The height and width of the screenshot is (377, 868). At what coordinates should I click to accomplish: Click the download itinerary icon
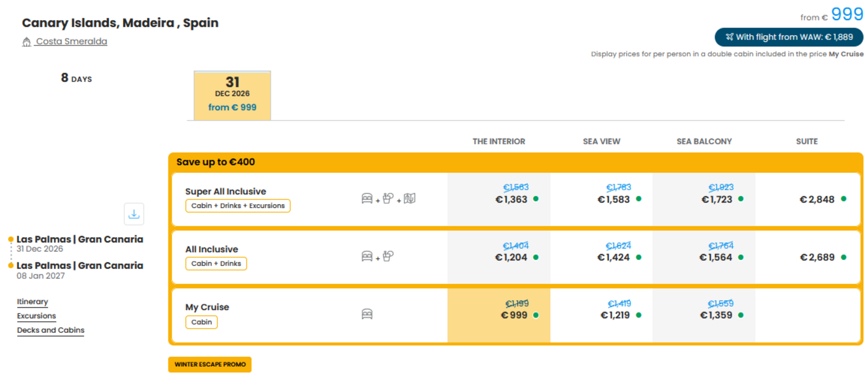point(134,214)
